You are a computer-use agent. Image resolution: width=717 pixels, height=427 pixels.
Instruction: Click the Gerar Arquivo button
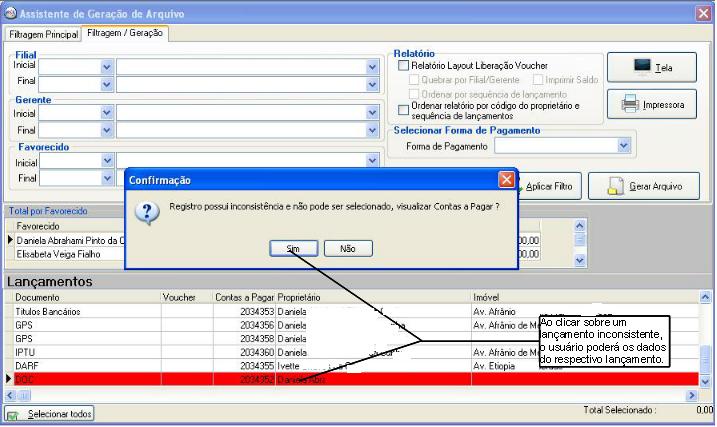(x=644, y=186)
